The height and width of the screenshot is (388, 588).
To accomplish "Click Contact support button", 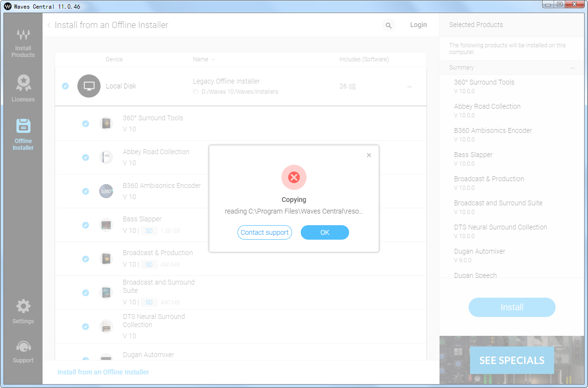I will pyautogui.click(x=265, y=232).
